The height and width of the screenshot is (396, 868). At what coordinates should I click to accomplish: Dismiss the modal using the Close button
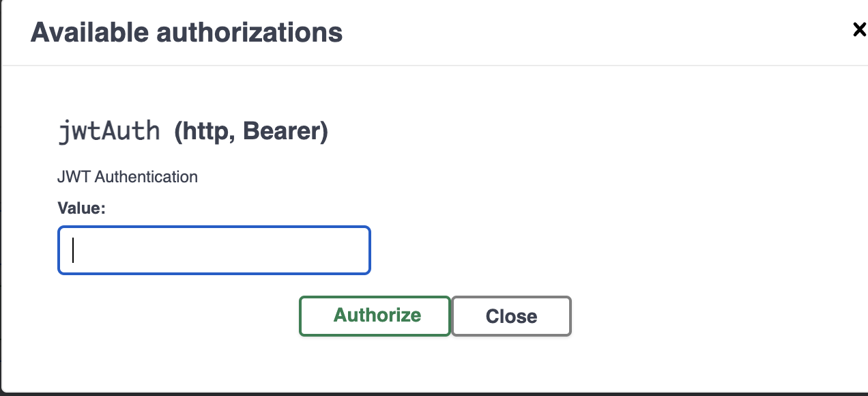(x=511, y=316)
